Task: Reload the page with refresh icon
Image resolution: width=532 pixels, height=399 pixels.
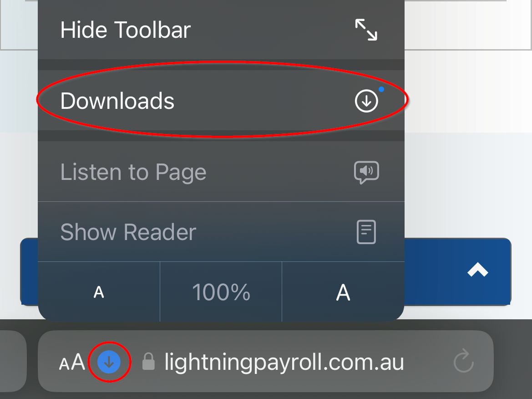Action: [x=463, y=361]
